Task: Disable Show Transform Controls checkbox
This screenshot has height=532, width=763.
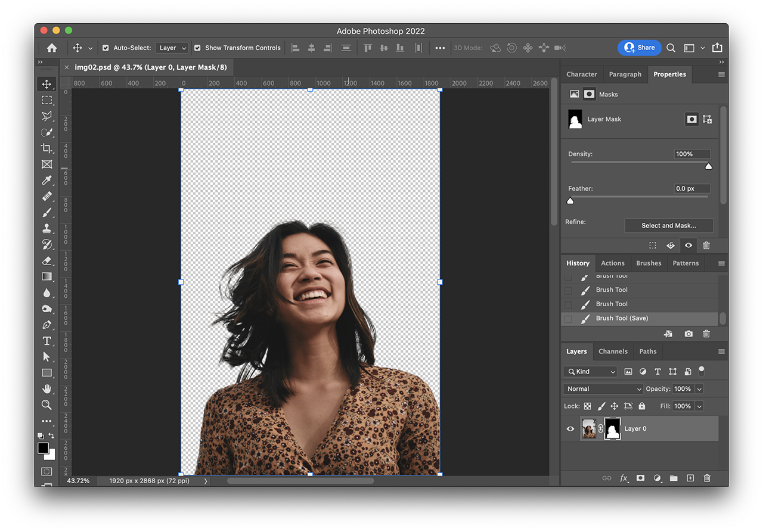Action: [x=197, y=48]
